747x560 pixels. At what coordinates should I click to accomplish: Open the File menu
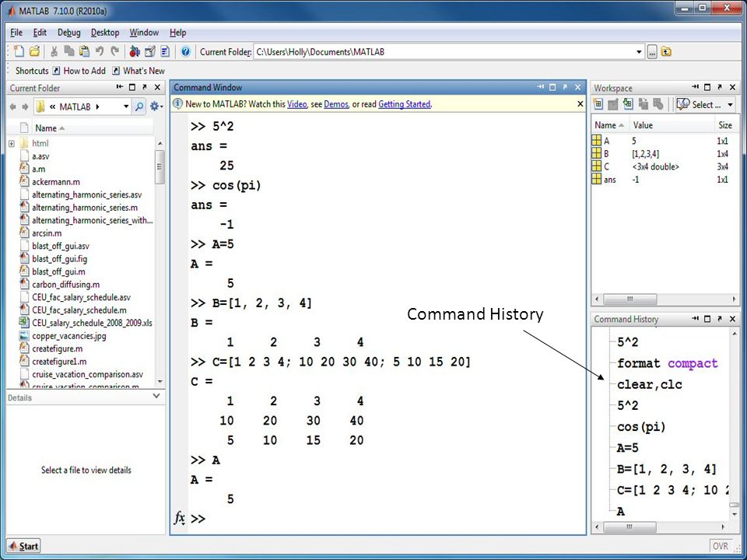pyautogui.click(x=16, y=33)
